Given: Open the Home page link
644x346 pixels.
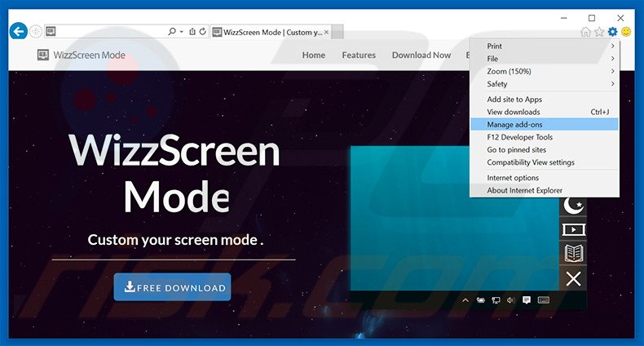Looking at the screenshot, I should (314, 55).
